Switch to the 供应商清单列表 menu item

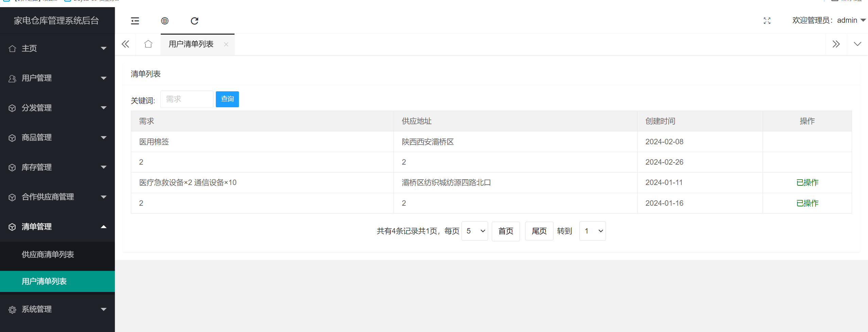click(x=48, y=254)
